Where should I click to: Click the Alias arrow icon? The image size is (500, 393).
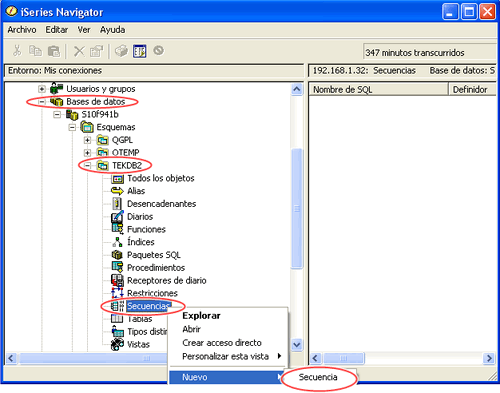pos(117,191)
